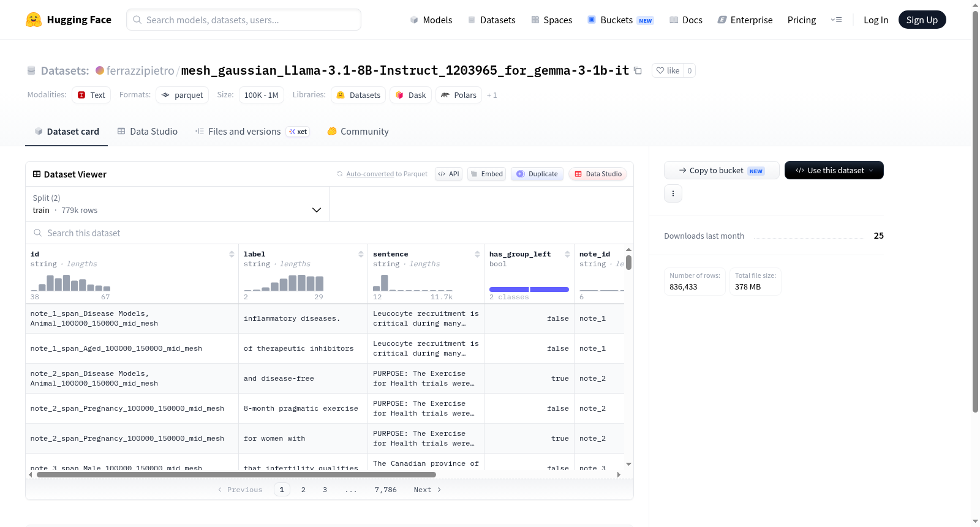Viewport: 980px width, 527px height.
Task: Click the cell '8-month pragmatic exercise'
Action: pyautogui.click(x=303, y=408)
